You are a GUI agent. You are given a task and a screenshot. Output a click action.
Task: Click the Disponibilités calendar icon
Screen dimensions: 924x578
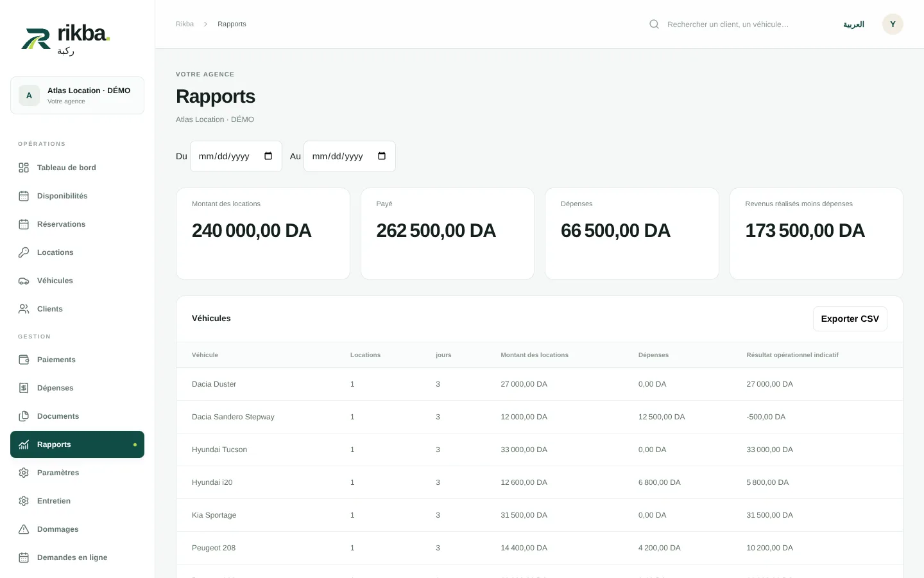(x=24, y=196)
